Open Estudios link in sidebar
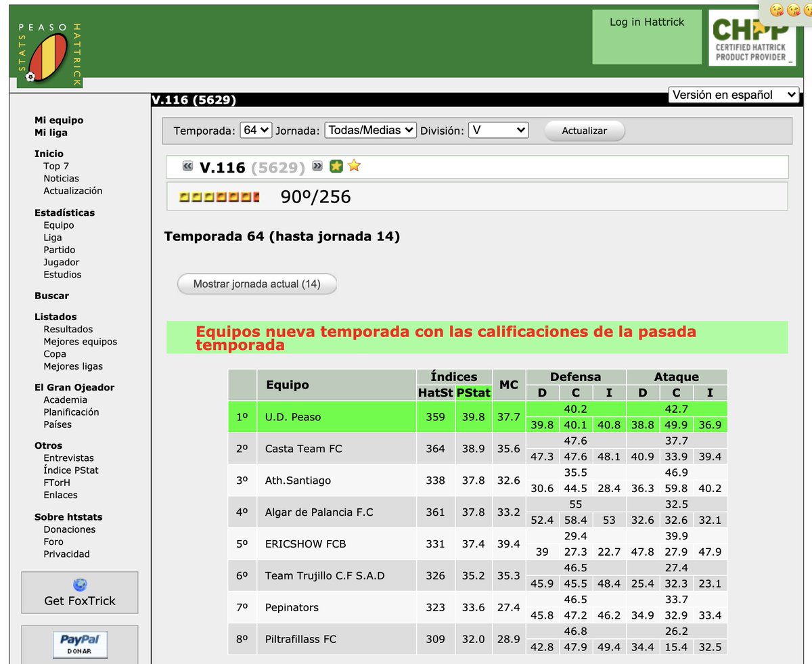812x664 pixels. click(x=62, y=274)
